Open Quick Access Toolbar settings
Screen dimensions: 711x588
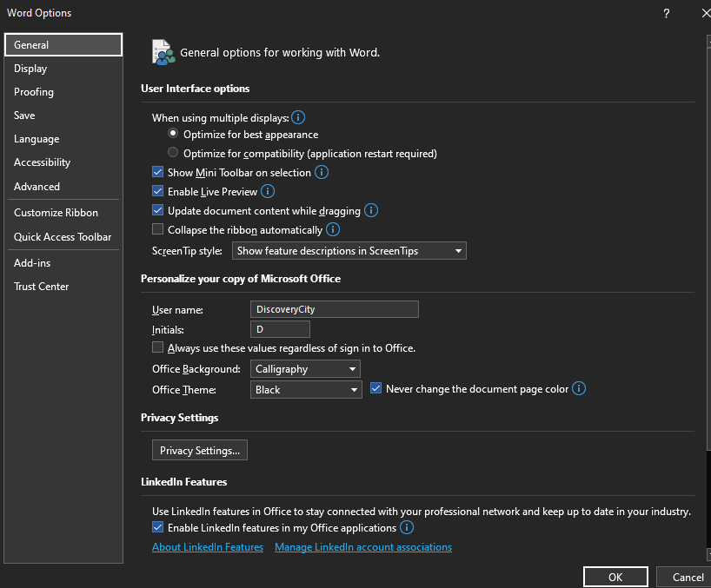63,237
